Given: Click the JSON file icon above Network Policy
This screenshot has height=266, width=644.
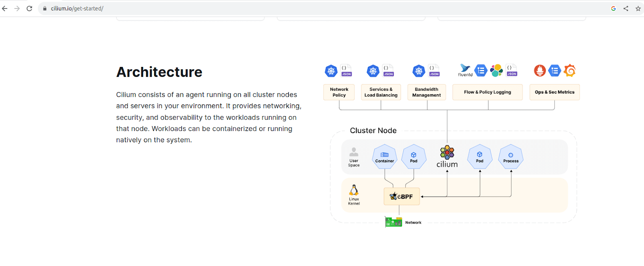Looking at the screenshot, I should pos(346,71).
